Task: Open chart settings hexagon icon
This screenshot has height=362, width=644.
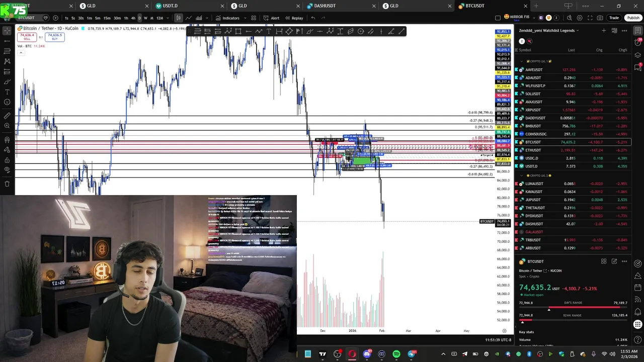Action: (579, 18)
